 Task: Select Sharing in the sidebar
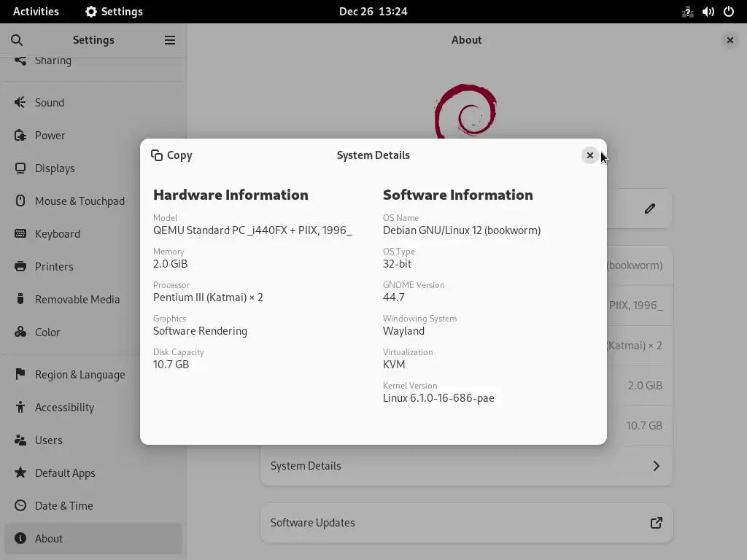click(93, 61)
